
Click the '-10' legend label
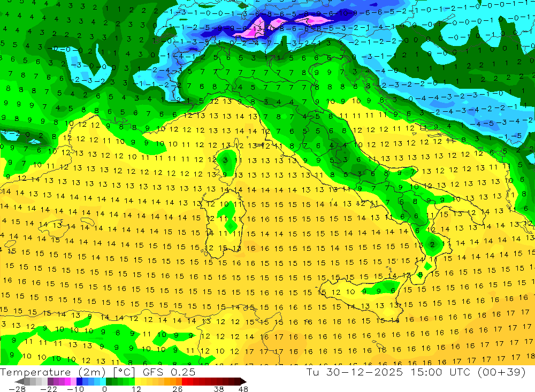pos(75,389)
